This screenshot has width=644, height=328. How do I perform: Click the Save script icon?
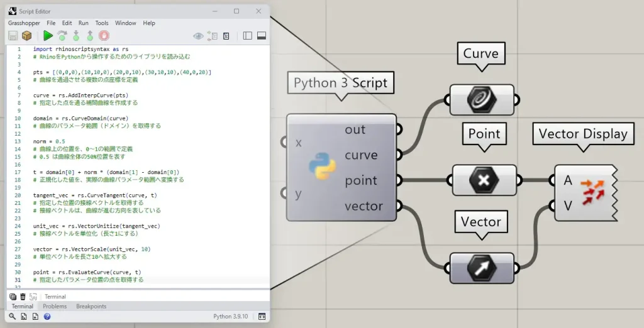13,36
